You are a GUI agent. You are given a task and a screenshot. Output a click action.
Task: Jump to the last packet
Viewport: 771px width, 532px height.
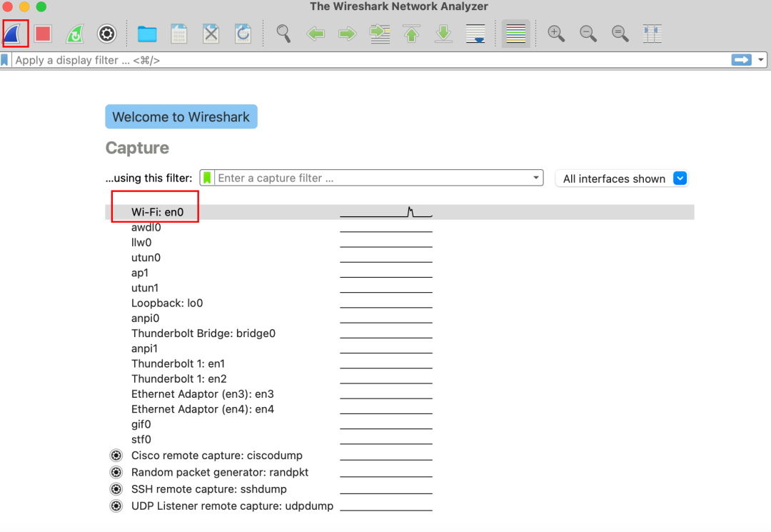coord(443,34)
